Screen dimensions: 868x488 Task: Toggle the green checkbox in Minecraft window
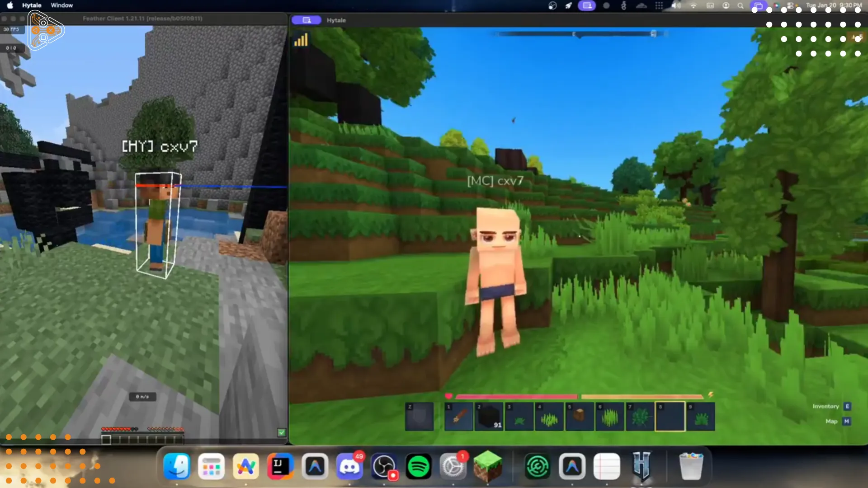[282, 432]
